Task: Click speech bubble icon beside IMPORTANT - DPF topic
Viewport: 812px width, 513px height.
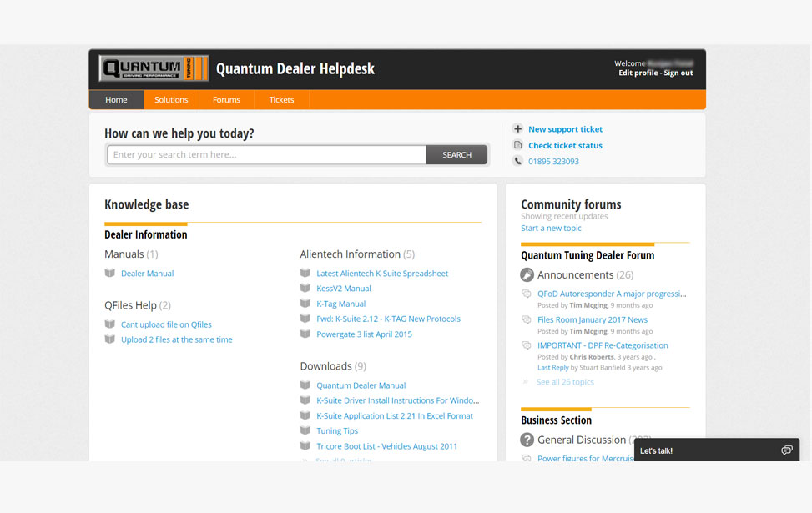Action: 526,345
